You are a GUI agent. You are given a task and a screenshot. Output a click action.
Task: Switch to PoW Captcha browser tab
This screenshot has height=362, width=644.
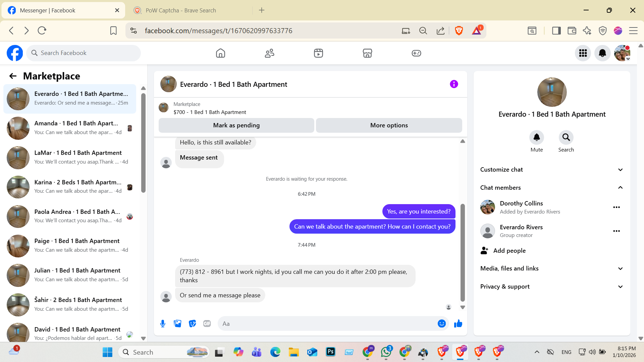tap(181, 10)
